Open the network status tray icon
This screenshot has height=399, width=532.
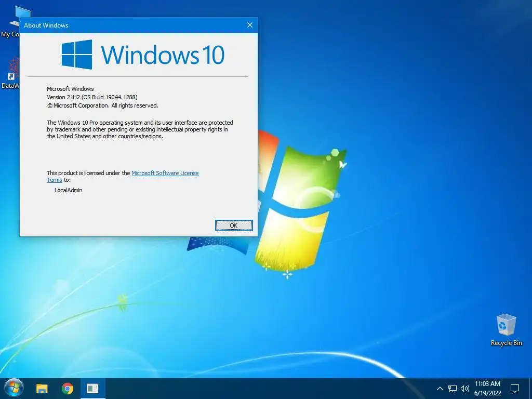[x=453, y=389]
